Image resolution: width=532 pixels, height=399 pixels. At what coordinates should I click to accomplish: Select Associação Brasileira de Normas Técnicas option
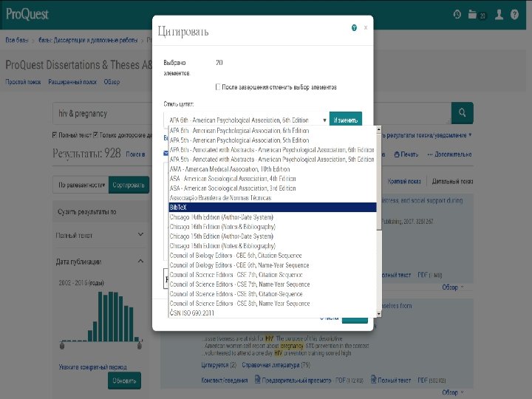[273, 198]
